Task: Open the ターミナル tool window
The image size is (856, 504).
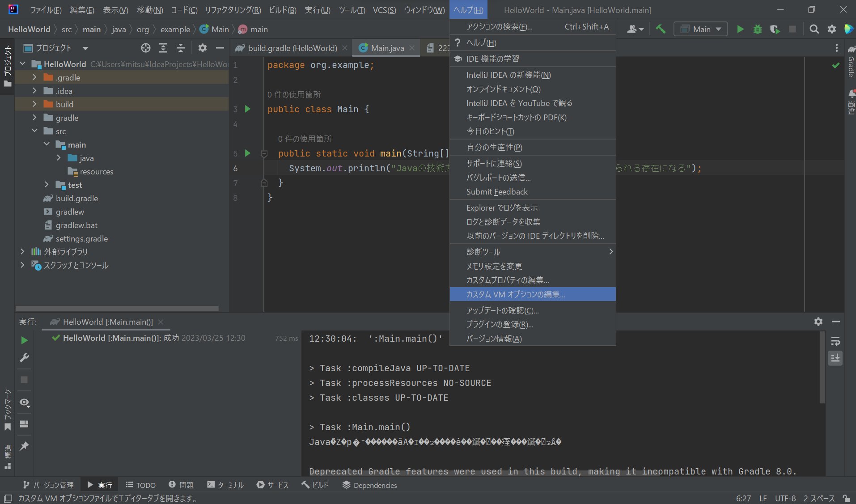Action: point(225,485)
